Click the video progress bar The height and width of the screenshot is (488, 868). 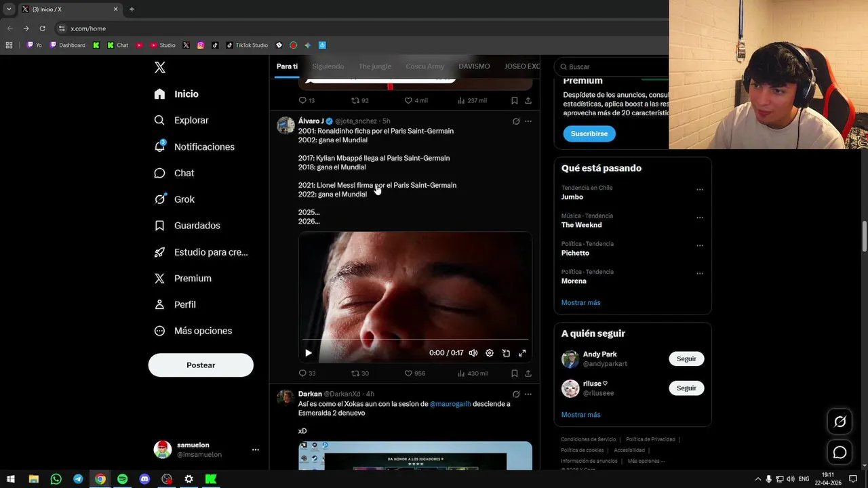[x=415, y=340]
